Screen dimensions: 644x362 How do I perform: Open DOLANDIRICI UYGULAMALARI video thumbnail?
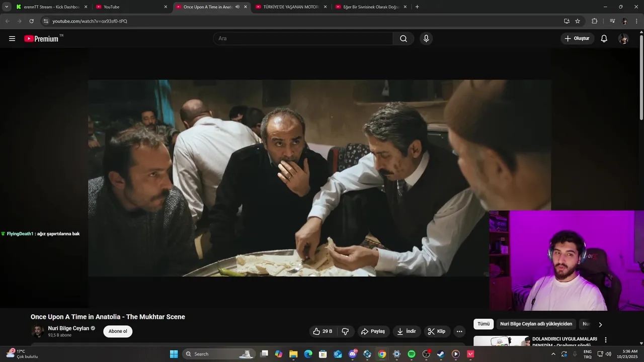point(501,342)
